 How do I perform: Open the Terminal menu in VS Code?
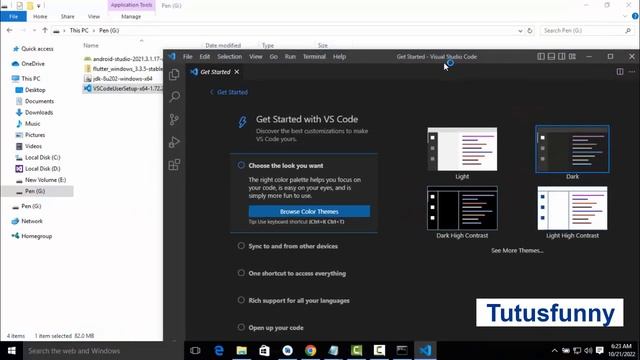click(314, 56)
